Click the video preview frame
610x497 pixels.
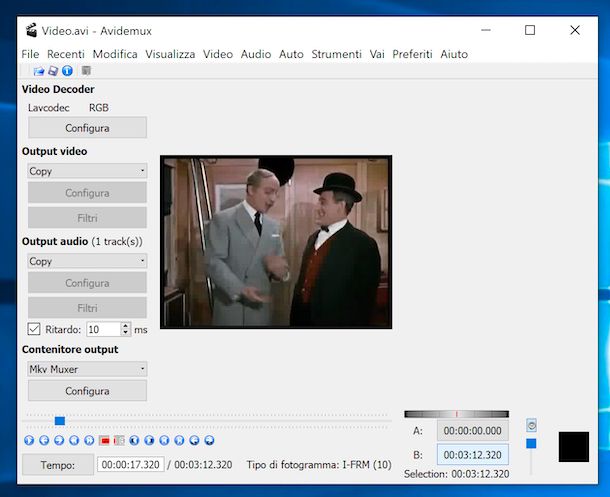pos(276,242)
